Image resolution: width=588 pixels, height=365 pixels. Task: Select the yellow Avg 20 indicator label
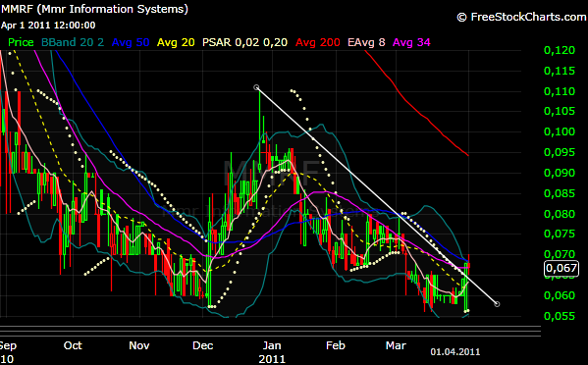tap(176, 42)
